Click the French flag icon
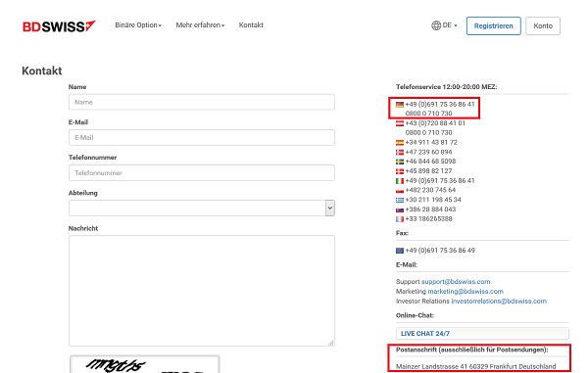 (400, 219)
